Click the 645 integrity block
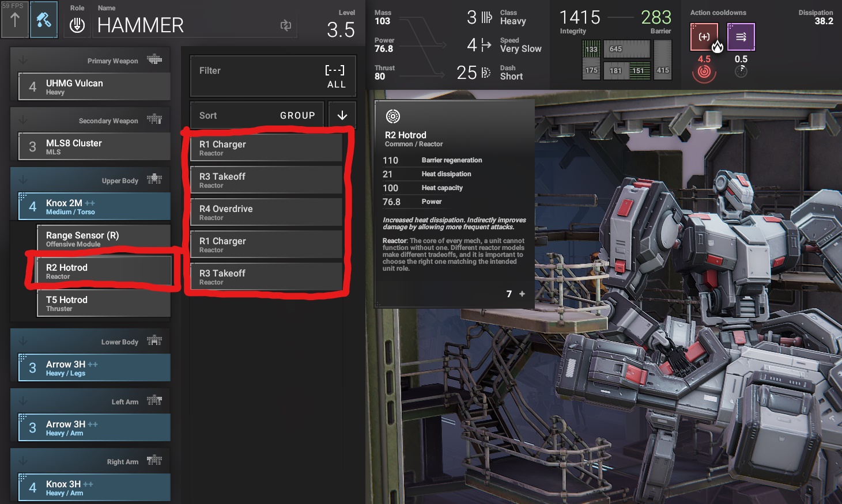 [x=627, y=49]
